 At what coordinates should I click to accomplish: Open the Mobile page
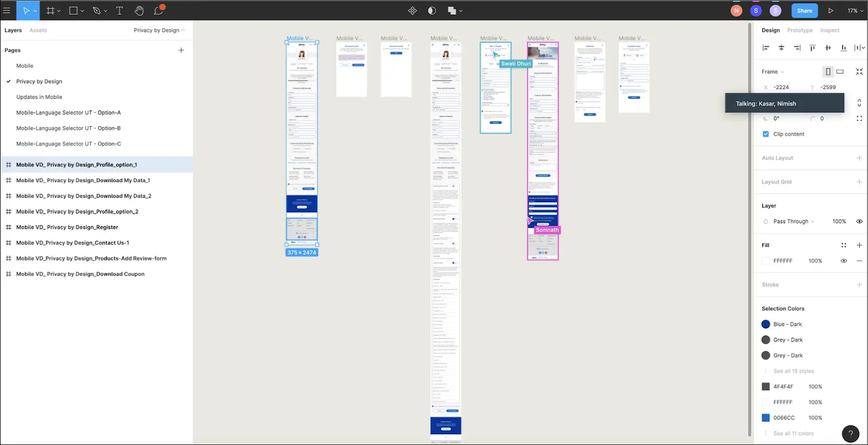coord(24,66)
